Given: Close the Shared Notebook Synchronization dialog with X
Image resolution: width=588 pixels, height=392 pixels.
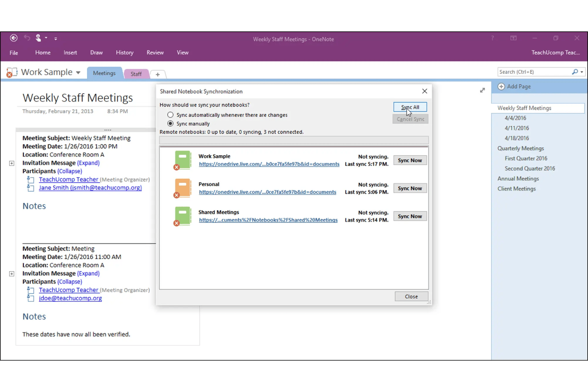Looking at the screenshot, I should click(425, 91).
